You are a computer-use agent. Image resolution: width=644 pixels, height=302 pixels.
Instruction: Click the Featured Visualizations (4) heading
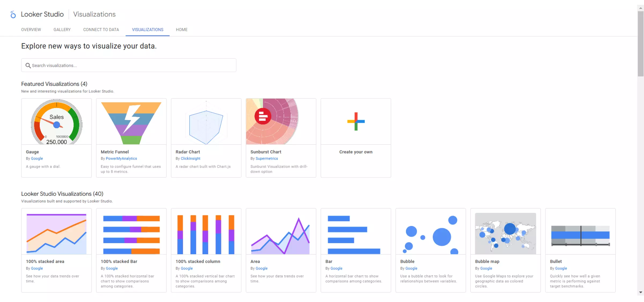pos(54,84)
